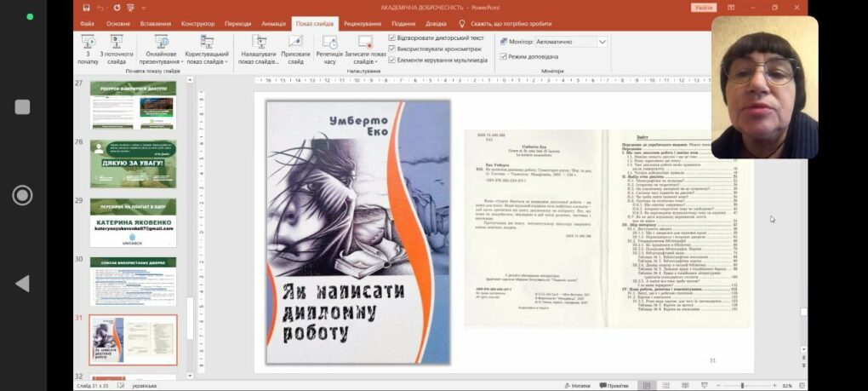The width and height of the screenshot is (868, 391).
Task: Open the Monitor dropdown list
Action: (602, 42)
